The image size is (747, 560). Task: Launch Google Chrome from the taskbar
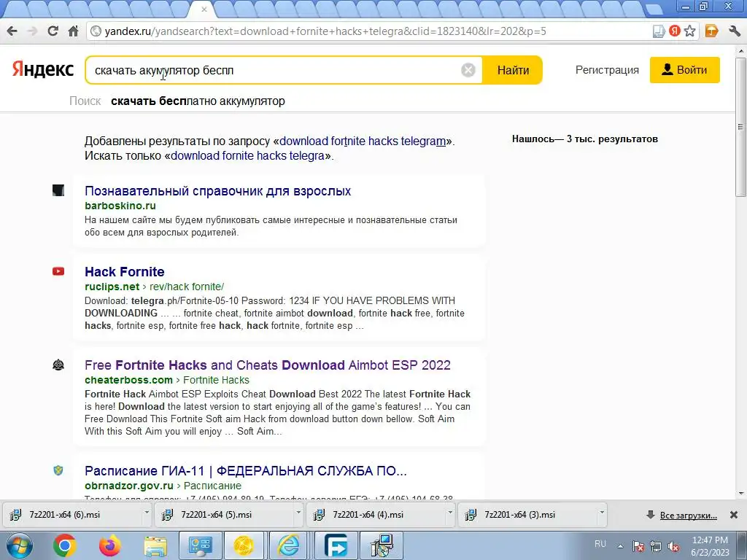point(65,545)
